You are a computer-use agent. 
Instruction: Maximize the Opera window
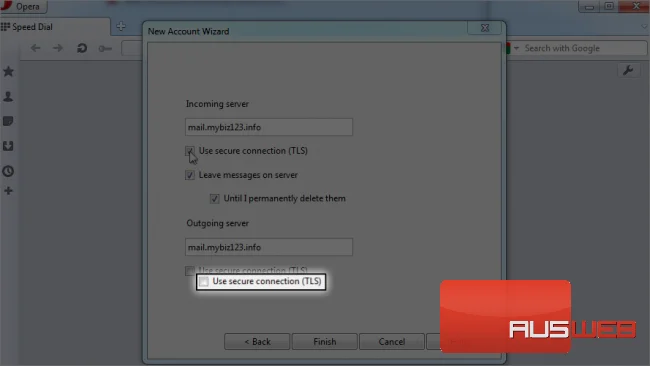pyautogui.click(x=609, y=6)
